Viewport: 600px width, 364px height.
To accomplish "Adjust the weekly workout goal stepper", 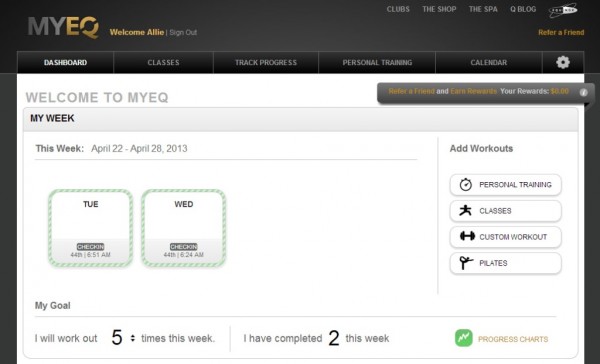I will 132,338.
